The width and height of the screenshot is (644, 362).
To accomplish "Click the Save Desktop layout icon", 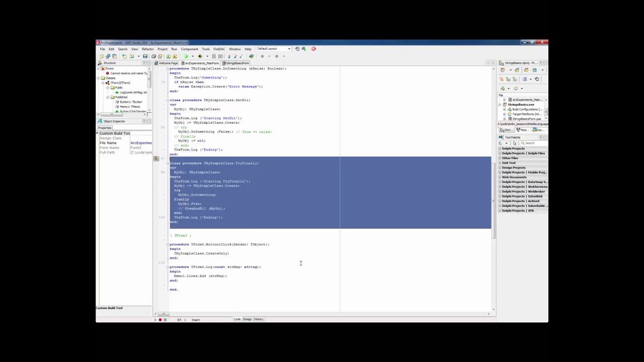I will pos(297,49).
